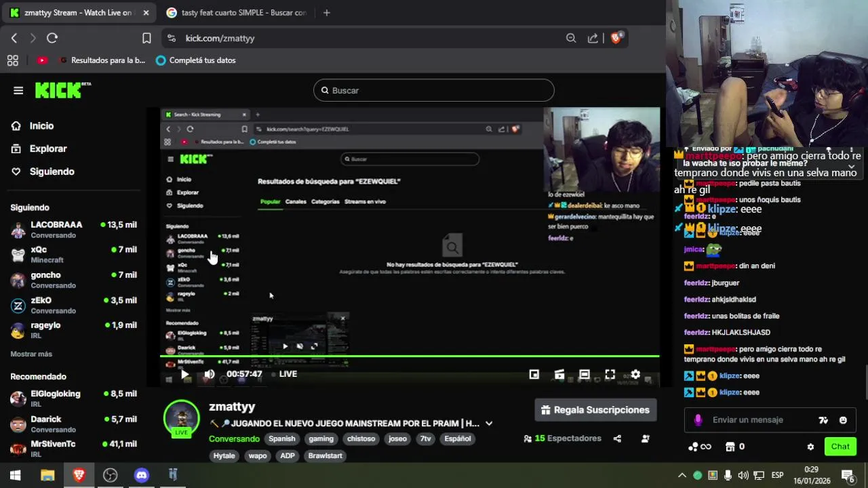Open the goncho channel

[x=73, y=279]
